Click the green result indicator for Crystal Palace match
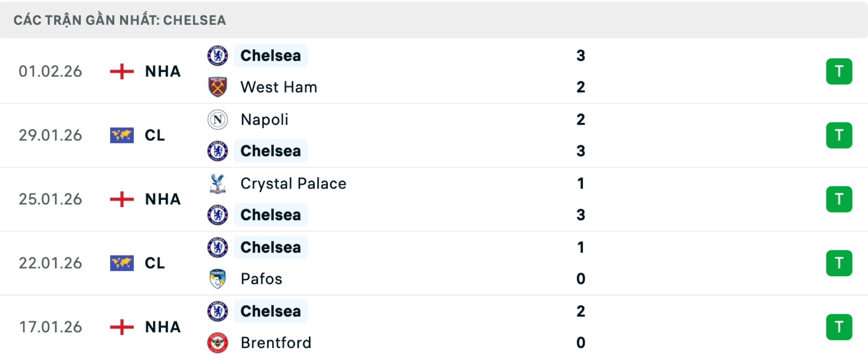868x358 pixels. pos(840,199)
